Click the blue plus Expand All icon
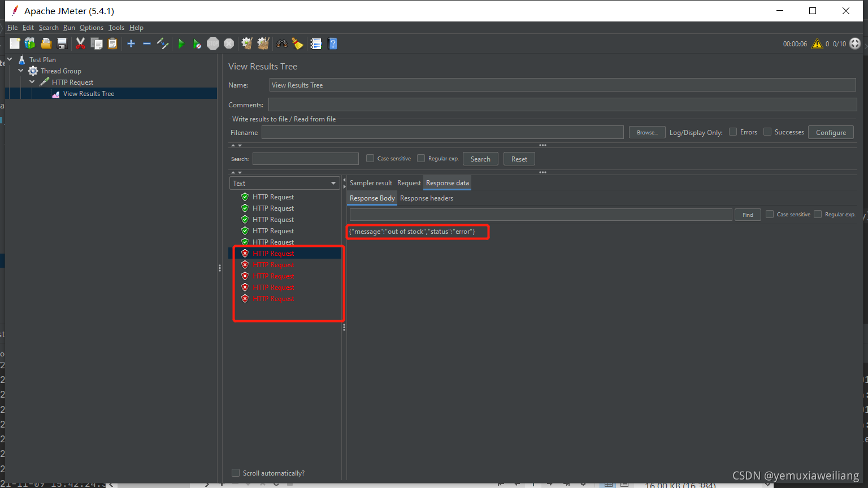 pyautogui.click(x=131, y=43)
